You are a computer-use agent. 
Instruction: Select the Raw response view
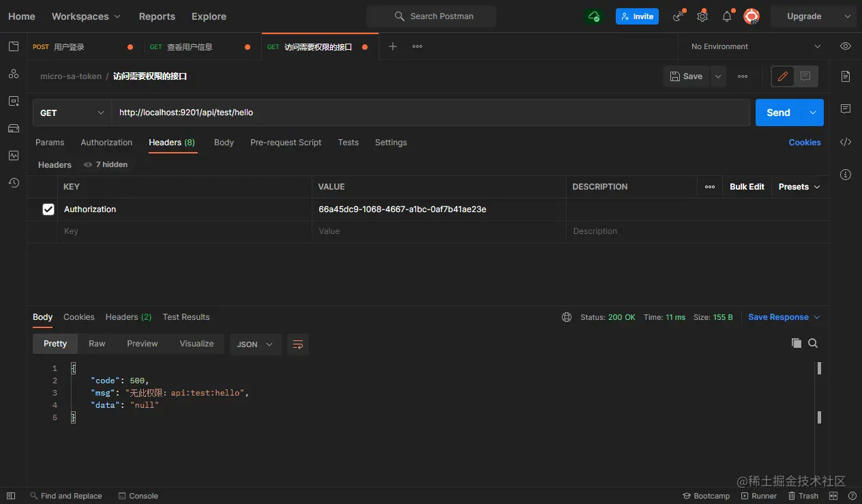[x=97, y=344]
